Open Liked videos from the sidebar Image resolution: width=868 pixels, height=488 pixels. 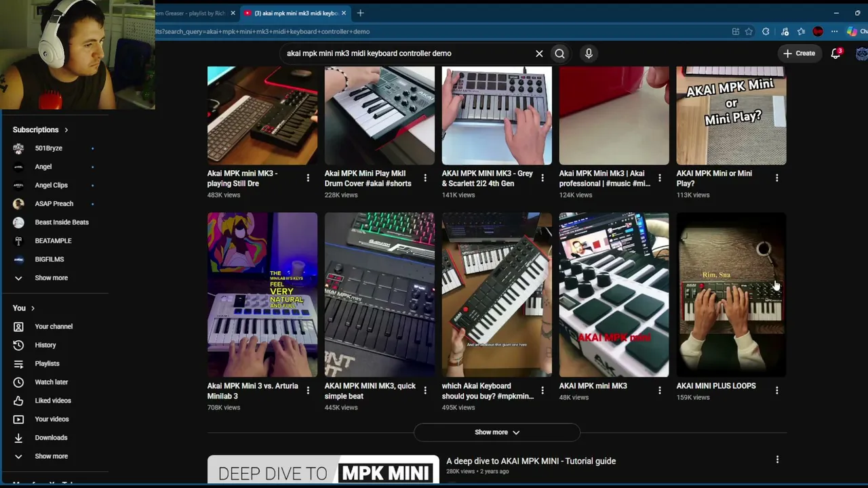click(x=54, y=401)
